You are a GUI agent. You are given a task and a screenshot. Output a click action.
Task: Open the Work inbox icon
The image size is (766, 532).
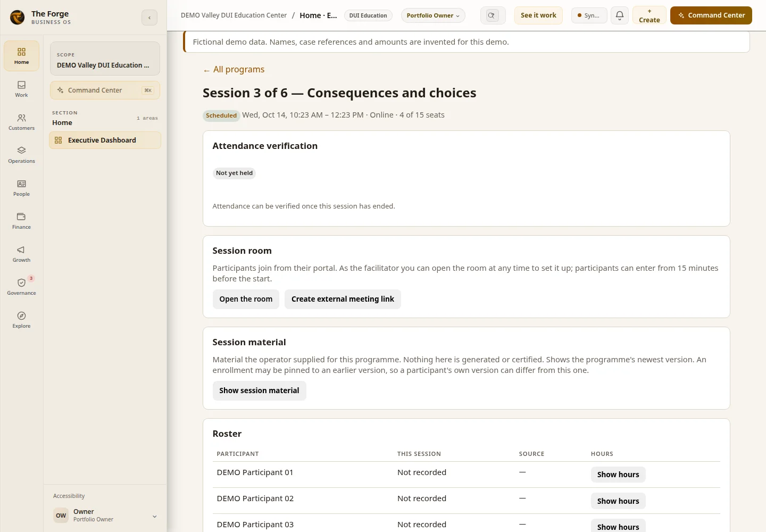(21, 89)
